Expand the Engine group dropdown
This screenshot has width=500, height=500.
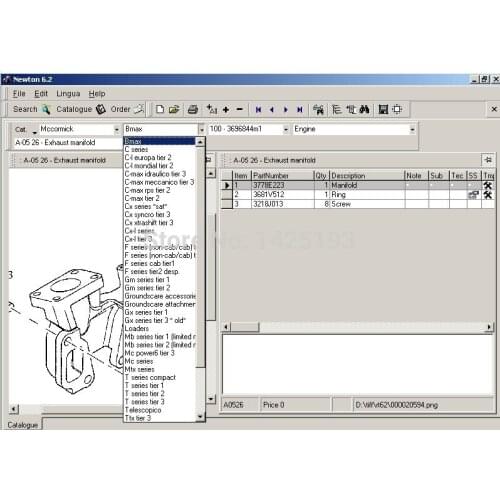coord(412,129)
